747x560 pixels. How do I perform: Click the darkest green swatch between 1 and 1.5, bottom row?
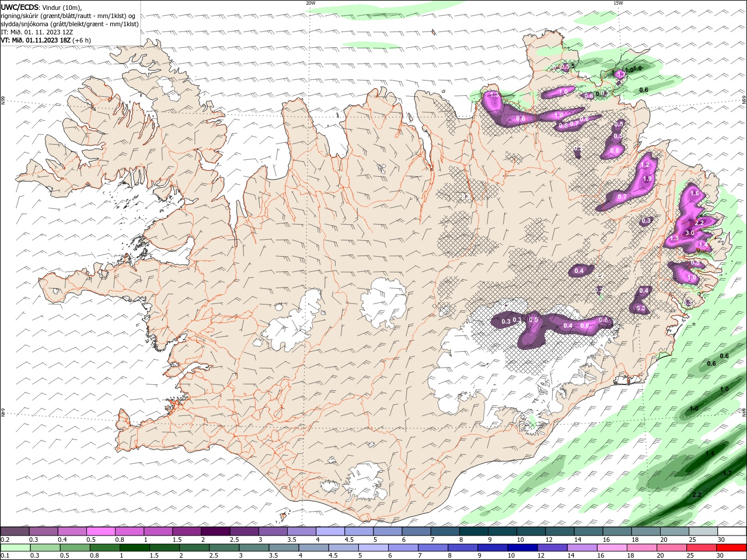pos(134,548)
